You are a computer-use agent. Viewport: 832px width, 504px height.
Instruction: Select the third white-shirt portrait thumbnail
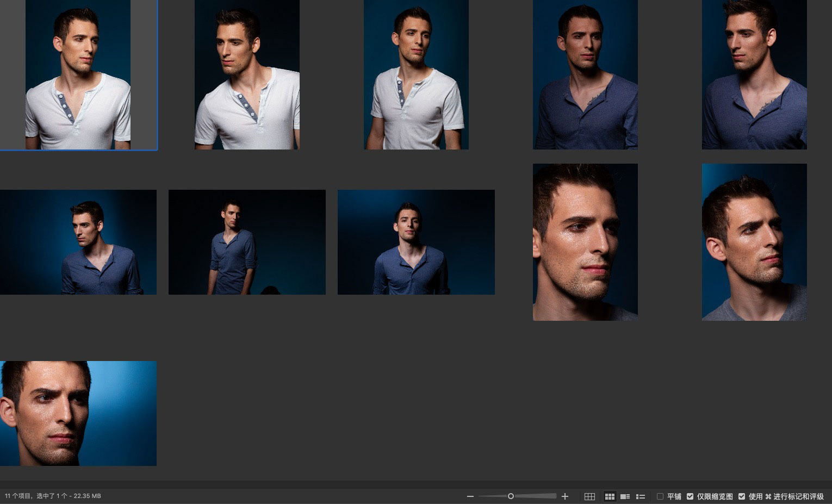pos(416,74)
